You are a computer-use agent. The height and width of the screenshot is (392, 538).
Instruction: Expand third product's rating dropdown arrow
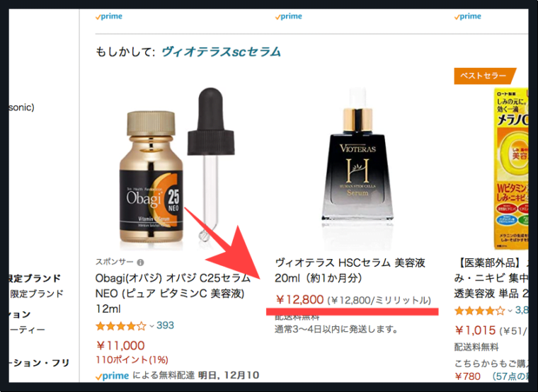pyautogui.click(x=510, y=311)
